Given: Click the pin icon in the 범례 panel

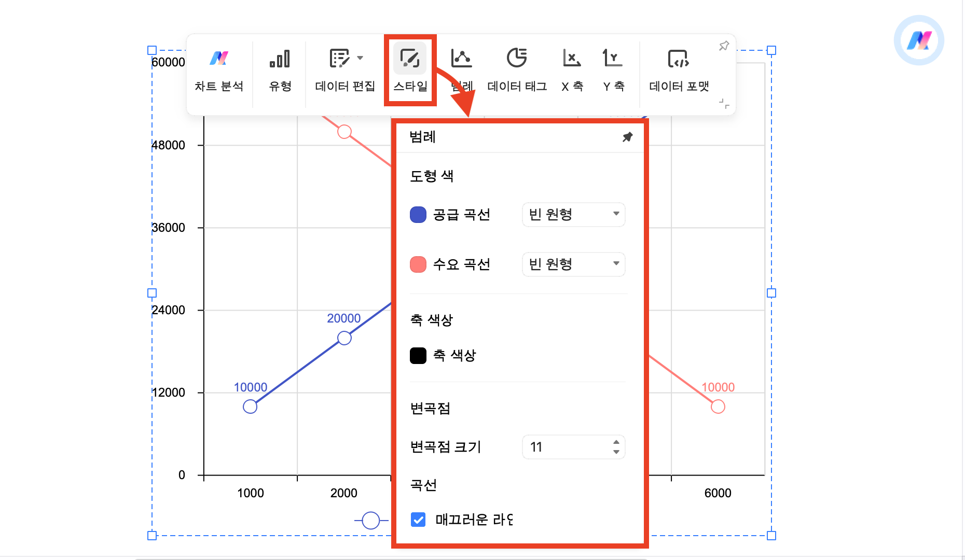Looking at the screenshot, I should point(628,137).
